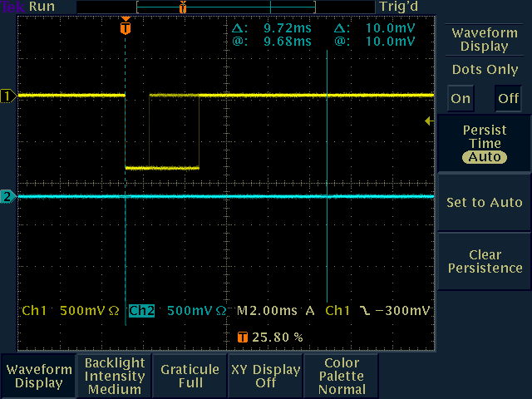Click the trigger source Ch1 label
Screen dimensions: 532x399
point(337,311)
